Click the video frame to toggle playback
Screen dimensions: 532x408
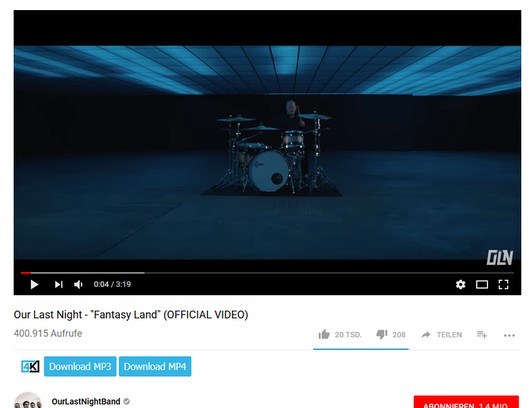pos(267,153)
